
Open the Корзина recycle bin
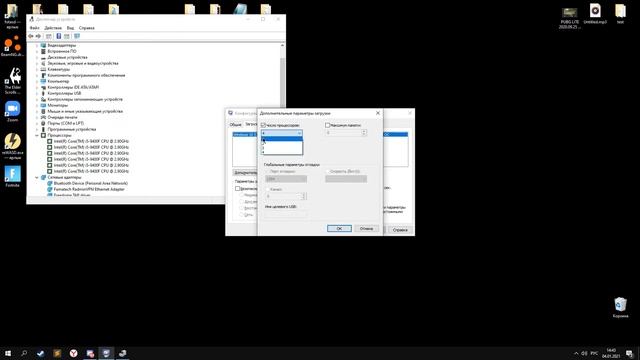pos(620,308)
